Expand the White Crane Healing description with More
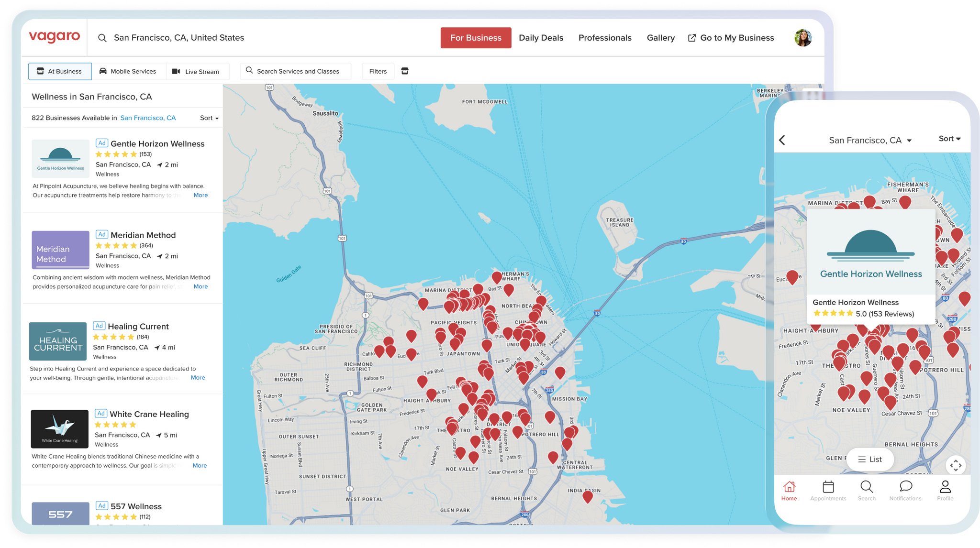Screen dimensions: 980x548 (200, 465)
